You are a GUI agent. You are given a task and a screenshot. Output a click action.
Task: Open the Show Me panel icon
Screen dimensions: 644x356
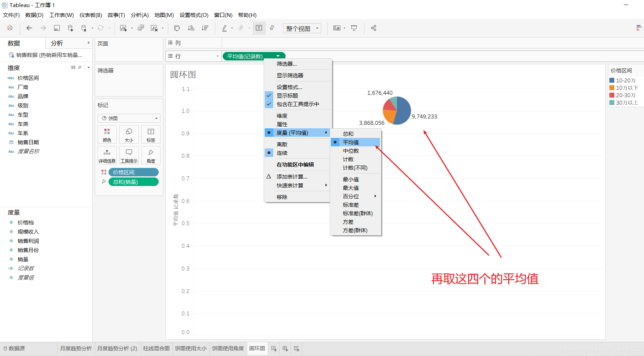coord(639,28)
